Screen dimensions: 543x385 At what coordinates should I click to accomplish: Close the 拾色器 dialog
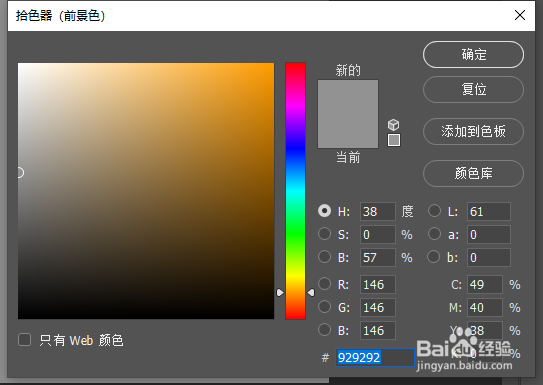[520, 15]
